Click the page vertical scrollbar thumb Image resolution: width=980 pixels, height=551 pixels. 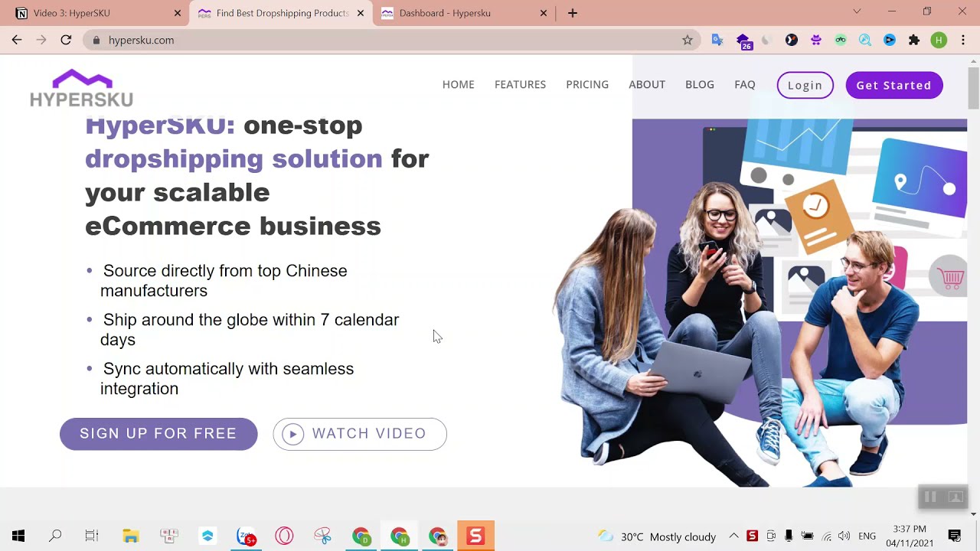[973, 89]
